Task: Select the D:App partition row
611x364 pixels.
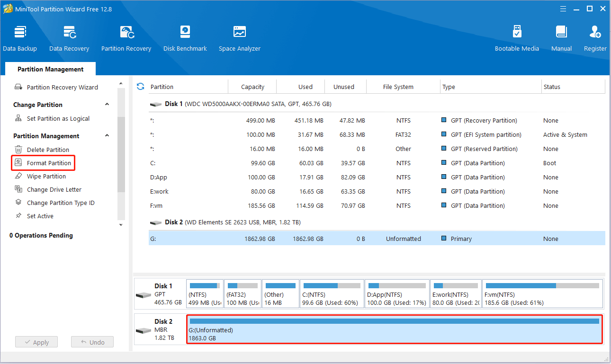Action: 377,177
